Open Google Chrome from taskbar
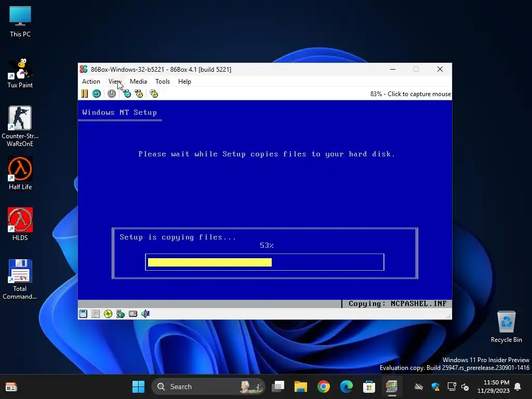The image size is (532, 399). (323, 387)
